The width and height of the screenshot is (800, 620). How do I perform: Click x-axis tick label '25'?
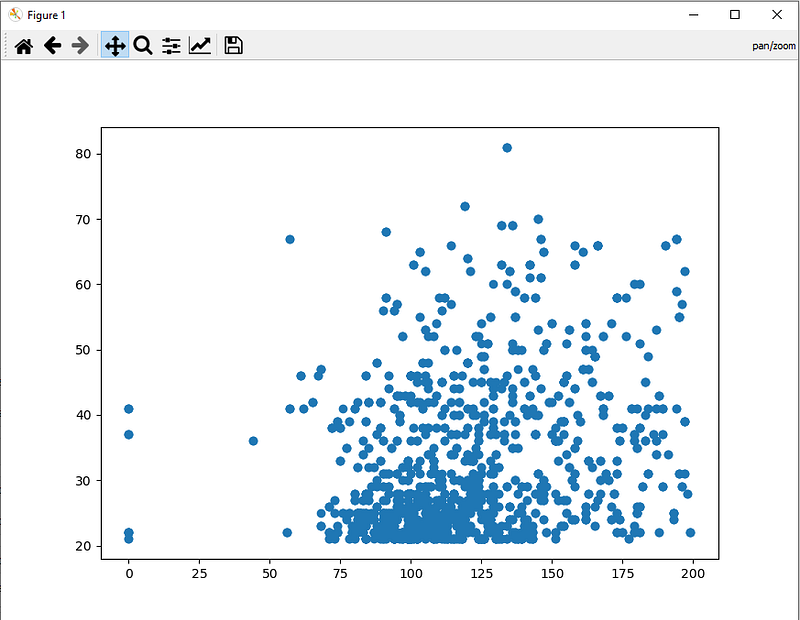coord(199,574)
